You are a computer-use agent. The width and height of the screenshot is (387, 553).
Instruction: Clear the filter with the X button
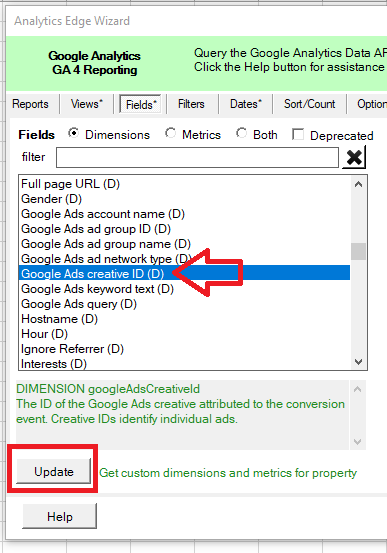[354, 158]
